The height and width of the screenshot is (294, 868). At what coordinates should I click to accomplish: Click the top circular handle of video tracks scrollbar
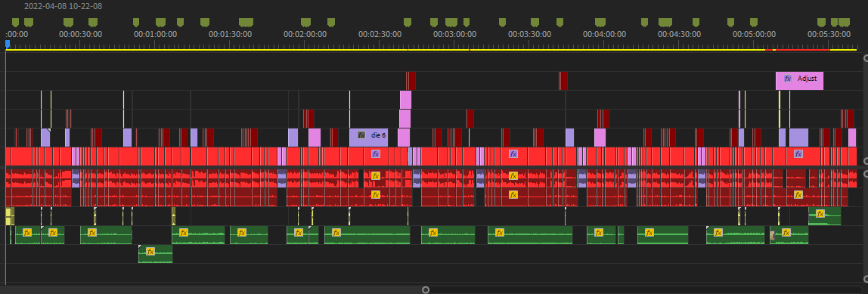pyautogui.click(x=866, y=58)
